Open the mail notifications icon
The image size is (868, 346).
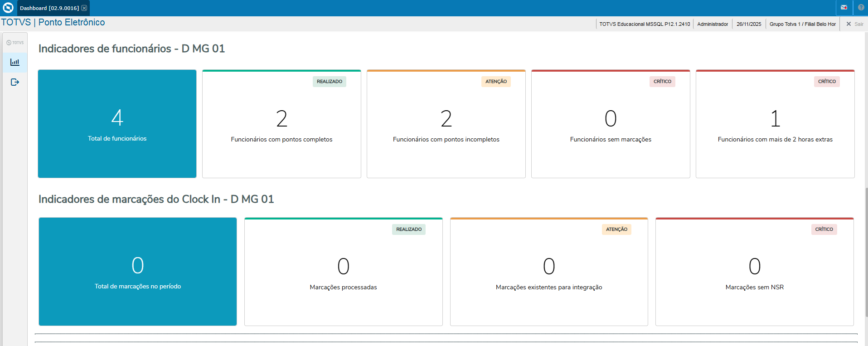[844, 8]
